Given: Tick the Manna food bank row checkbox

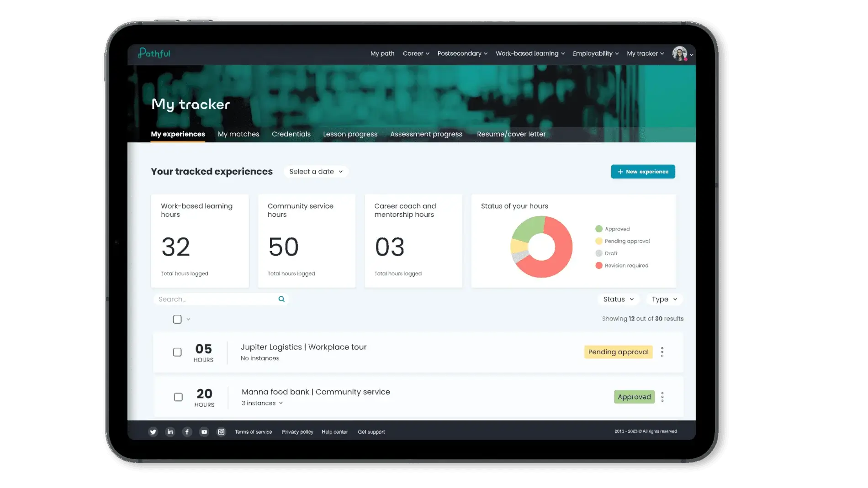Looking at the screenshot, I should click(x=178, y=397).
